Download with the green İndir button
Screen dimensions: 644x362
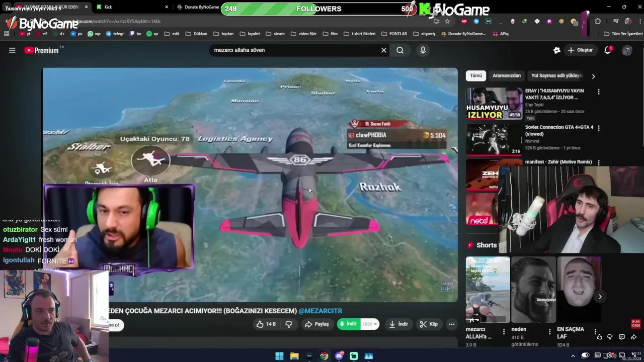[348, 324]
